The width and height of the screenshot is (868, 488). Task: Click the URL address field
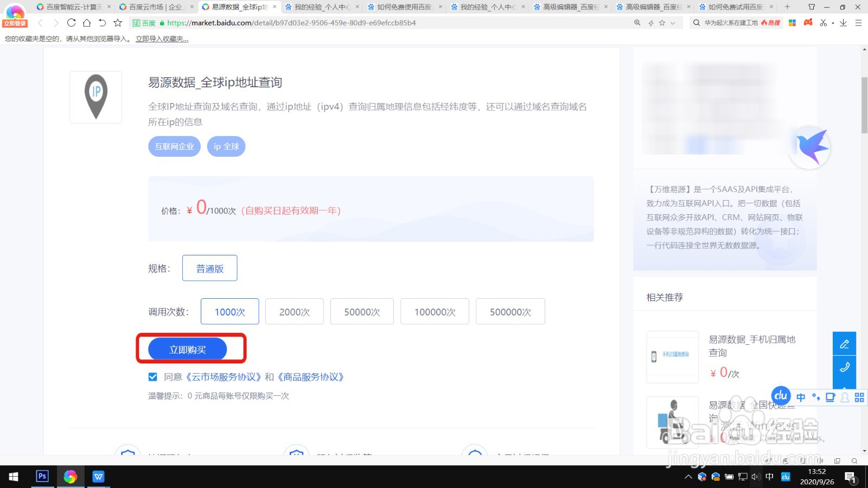point(380,23)
